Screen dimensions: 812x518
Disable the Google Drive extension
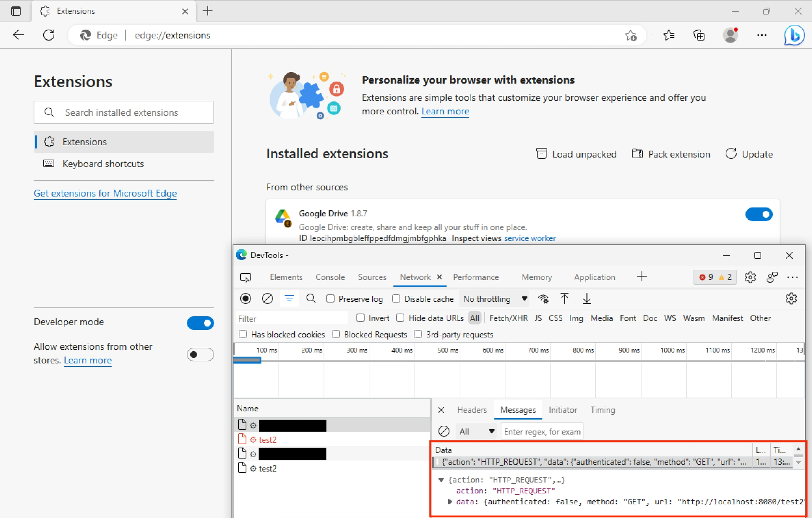759,214
